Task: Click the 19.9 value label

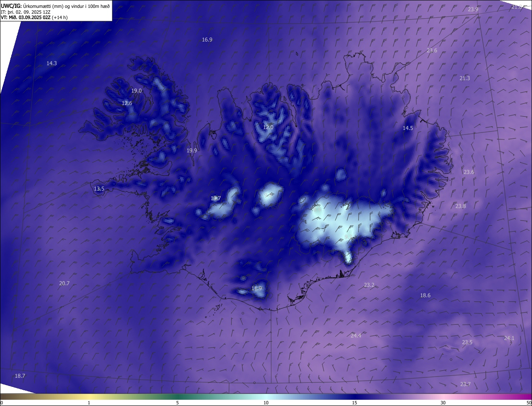Action: tap(192, 151)
